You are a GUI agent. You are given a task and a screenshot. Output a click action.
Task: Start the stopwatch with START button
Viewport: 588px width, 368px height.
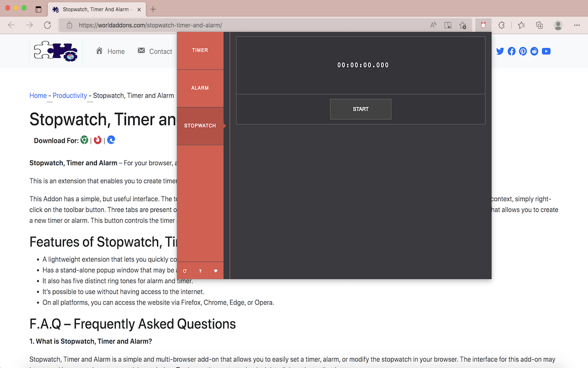[x=361, y=109]
